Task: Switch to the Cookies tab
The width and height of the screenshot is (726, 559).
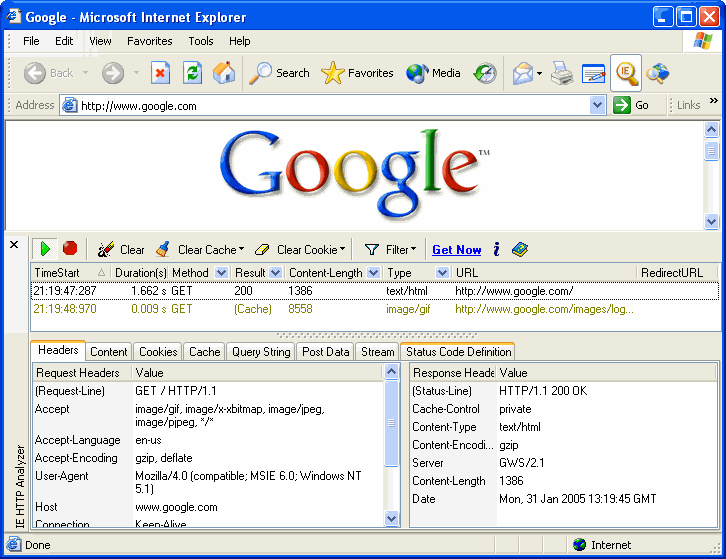Action: [x=158, y=352]
